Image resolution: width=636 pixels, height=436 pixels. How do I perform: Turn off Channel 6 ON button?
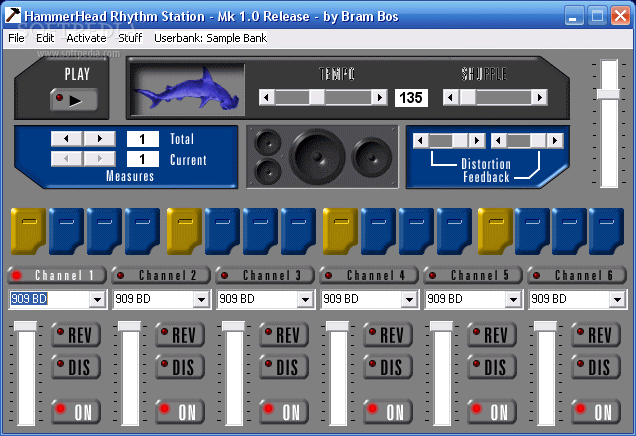[x=596, y=412]
